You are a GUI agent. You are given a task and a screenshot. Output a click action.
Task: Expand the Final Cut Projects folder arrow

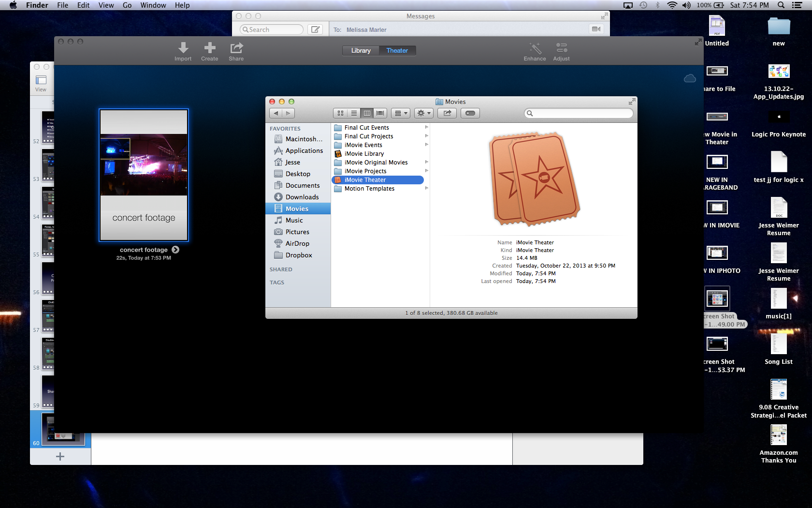click(x=426, y=136)
